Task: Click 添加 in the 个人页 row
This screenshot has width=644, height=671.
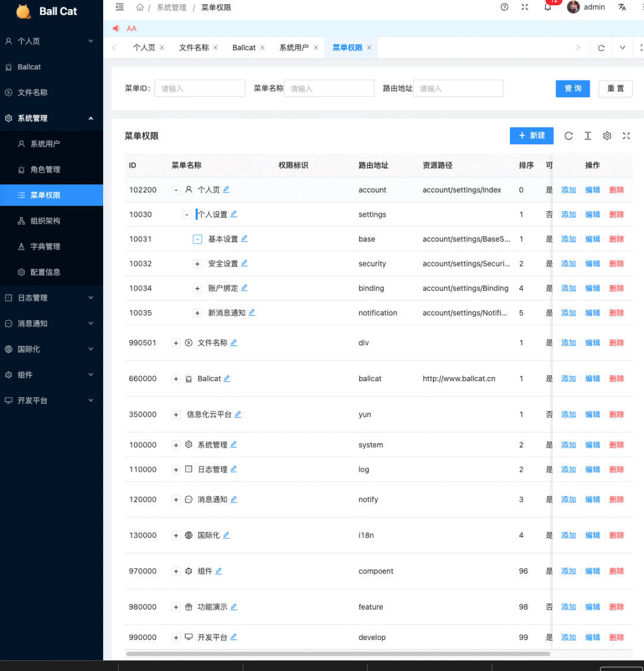Action: [x=568, y=190]
